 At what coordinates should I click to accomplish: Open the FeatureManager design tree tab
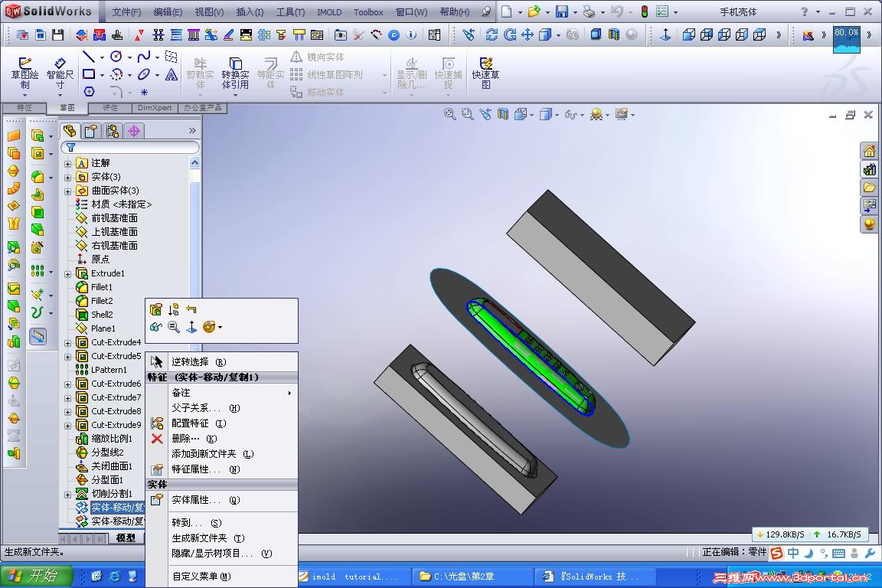tap(70, 131)
